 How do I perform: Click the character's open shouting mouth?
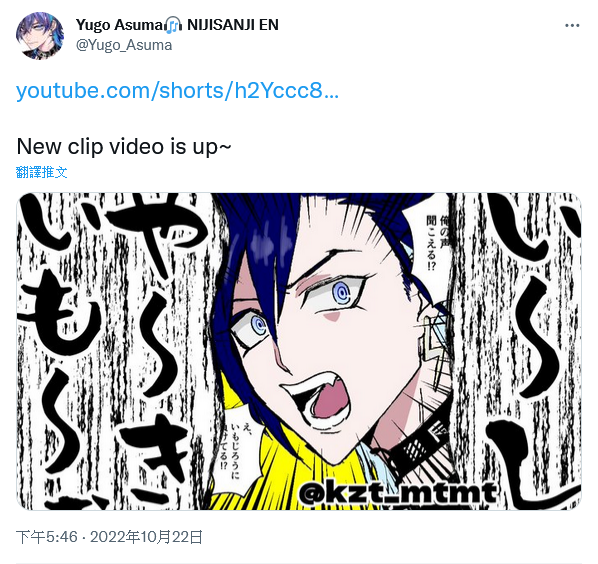coord(320,398)
